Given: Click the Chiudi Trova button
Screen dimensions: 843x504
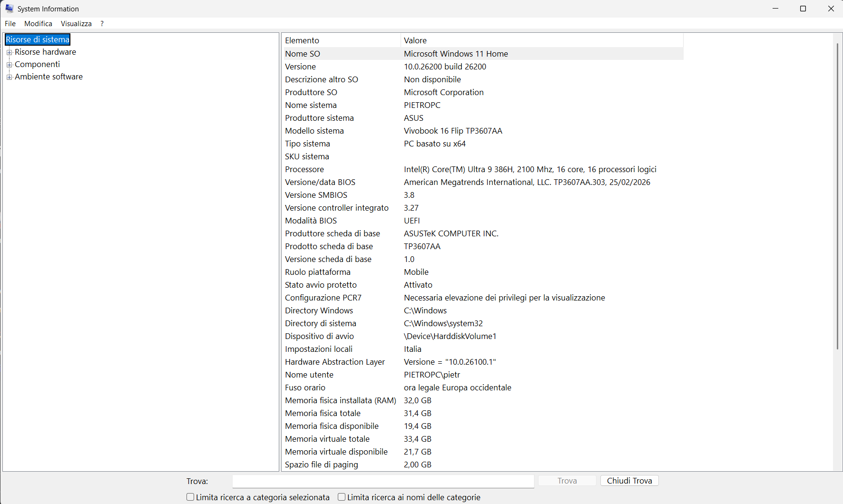Looking at the screenshot, I should coord(629,481).
